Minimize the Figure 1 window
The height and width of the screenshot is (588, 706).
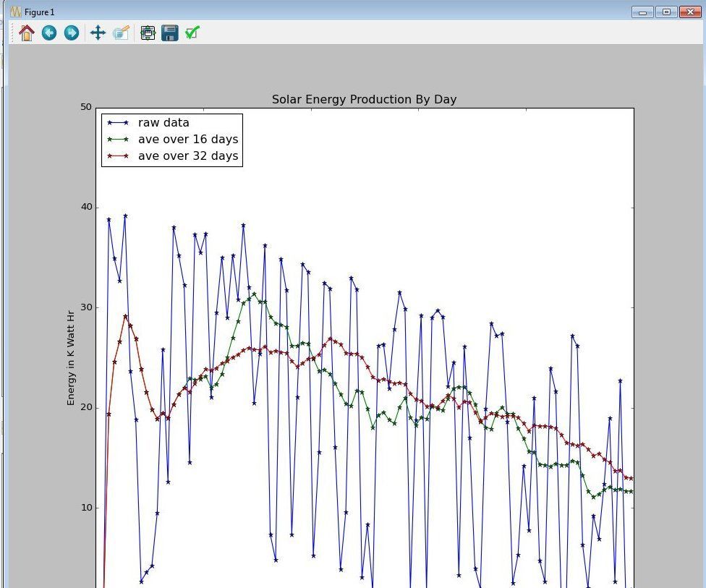642,12
